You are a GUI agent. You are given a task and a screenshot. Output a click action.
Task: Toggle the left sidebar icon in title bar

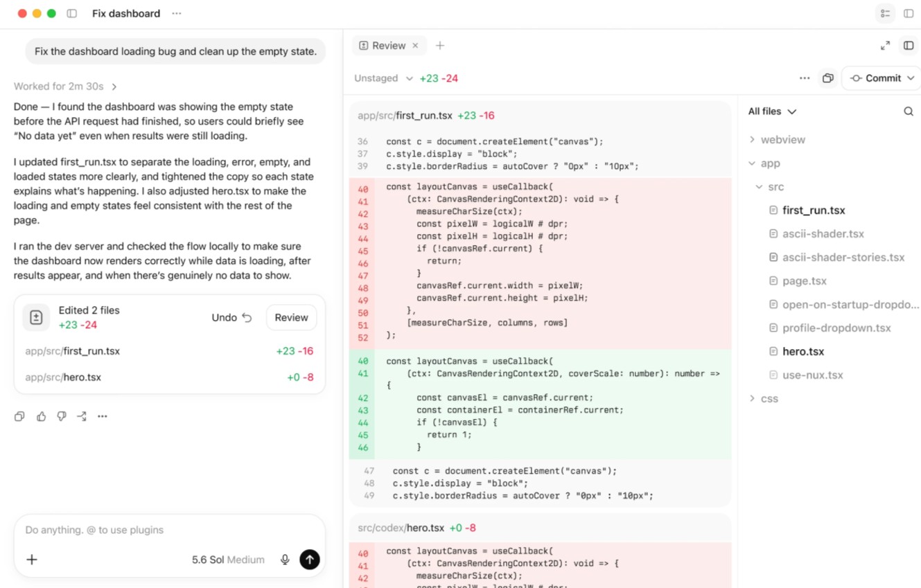click(x=72, y=13)
